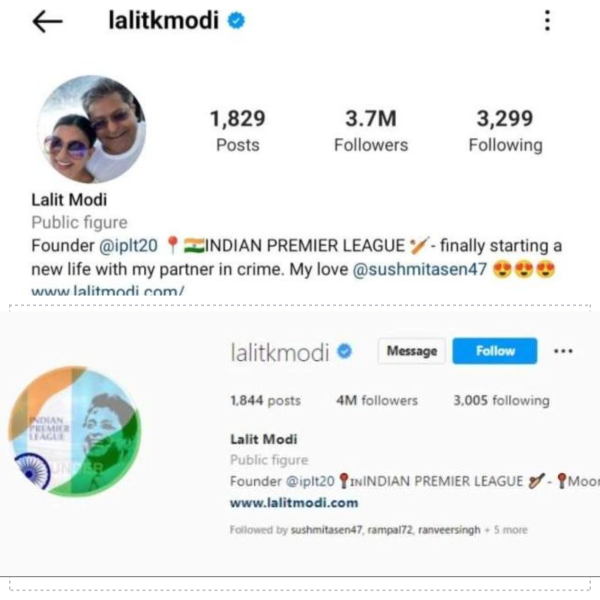The width and height of the screenshot is (600, 600).
Task: Tap the 1,829 Posts count
Action: coord(238,131)
